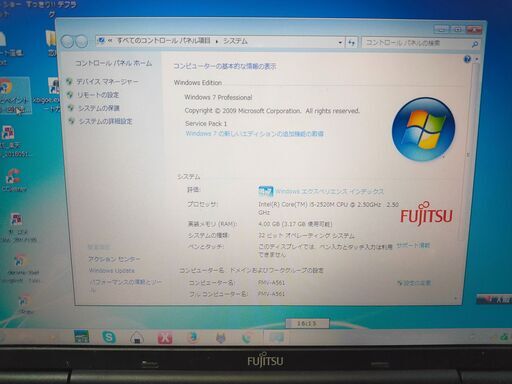
Task: Open デバイス マネージャー from sidebar
Action: click(x=107, y=81)
